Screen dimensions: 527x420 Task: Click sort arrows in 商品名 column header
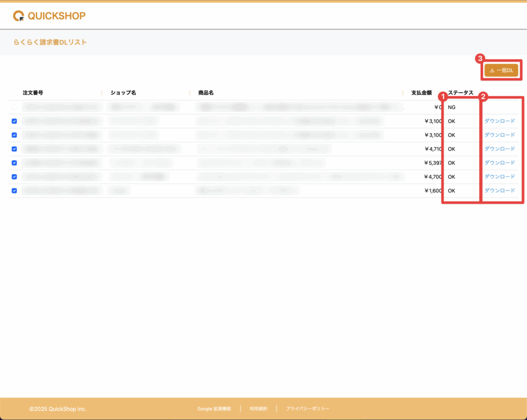point(402,93)
